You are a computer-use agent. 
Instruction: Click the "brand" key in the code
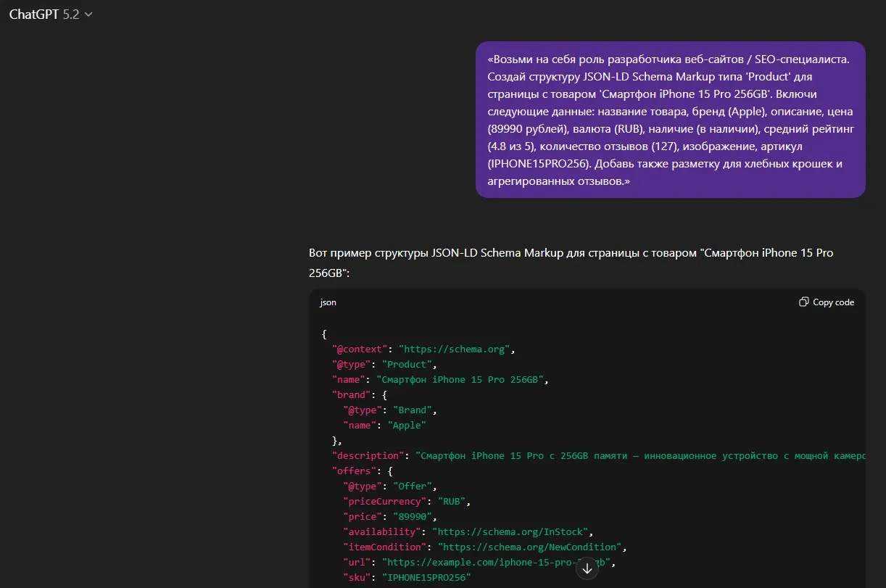351,395
